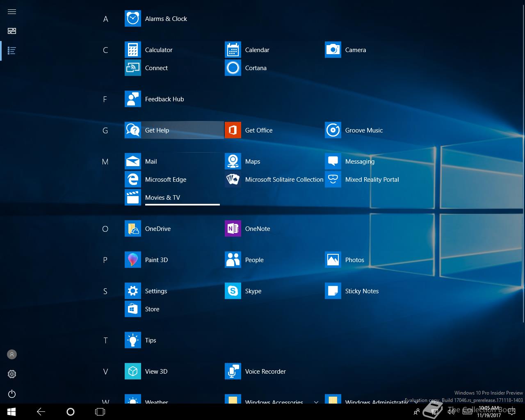Click the Sticky Notes label text

coord(362,291)
